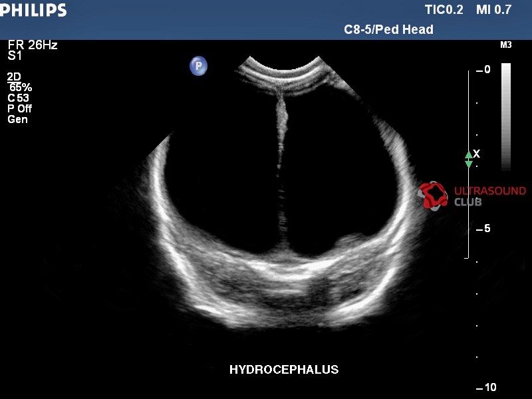Click the PHILIPS logo in the header
The width and height of the screenshot is (532, 399).
click(33, 10)
